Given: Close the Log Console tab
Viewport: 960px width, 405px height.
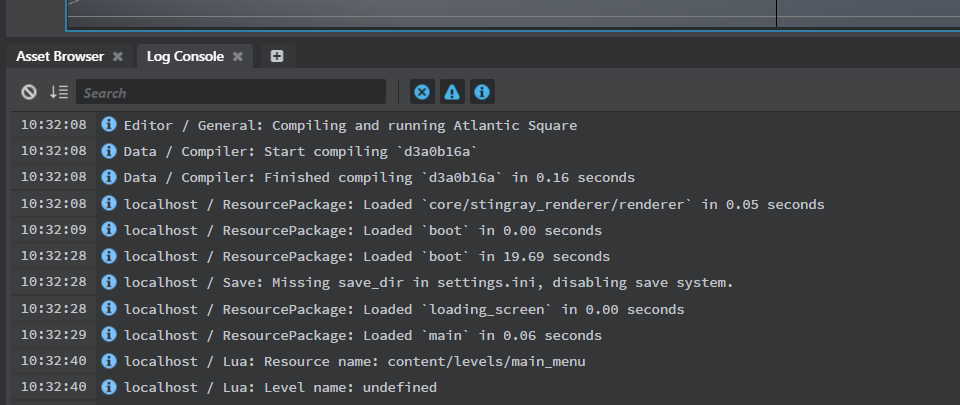Looking at the screenshot, I should (x=238, y=57).
